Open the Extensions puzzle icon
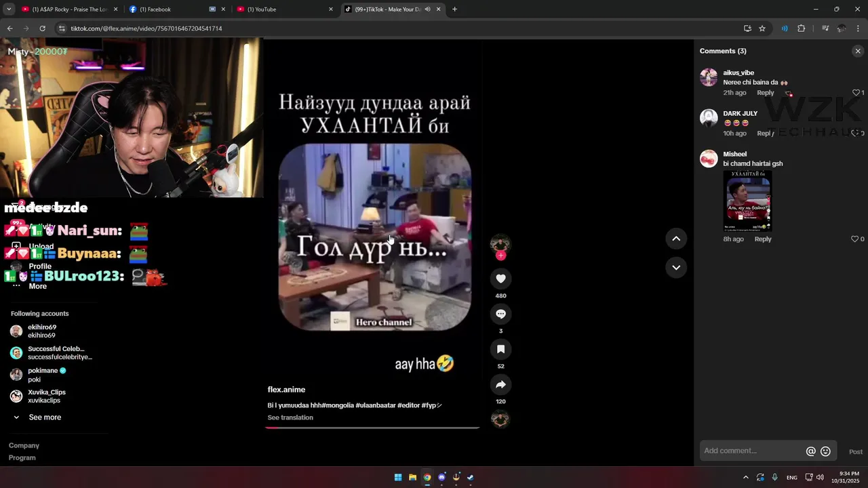This screenshot has height=488, width=868. [801, 28]
